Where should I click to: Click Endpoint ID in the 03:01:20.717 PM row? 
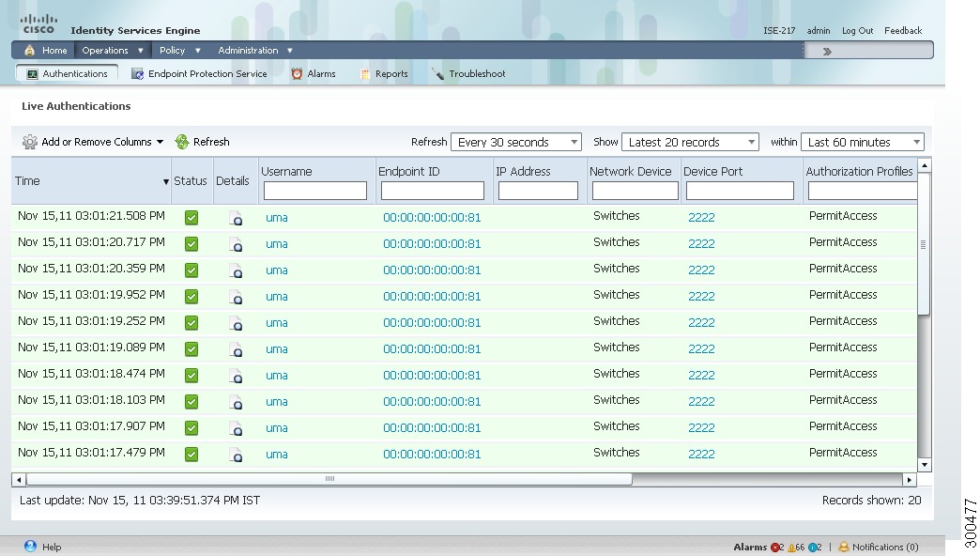coord(432,244)
